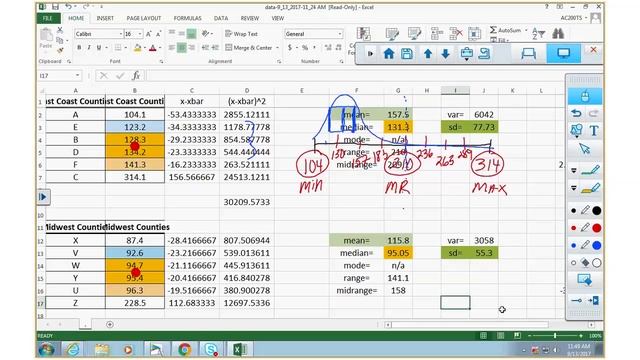Viewport: 640px width, 360px height.
Task: Pick the large red pen color
Action: [596, 228]
